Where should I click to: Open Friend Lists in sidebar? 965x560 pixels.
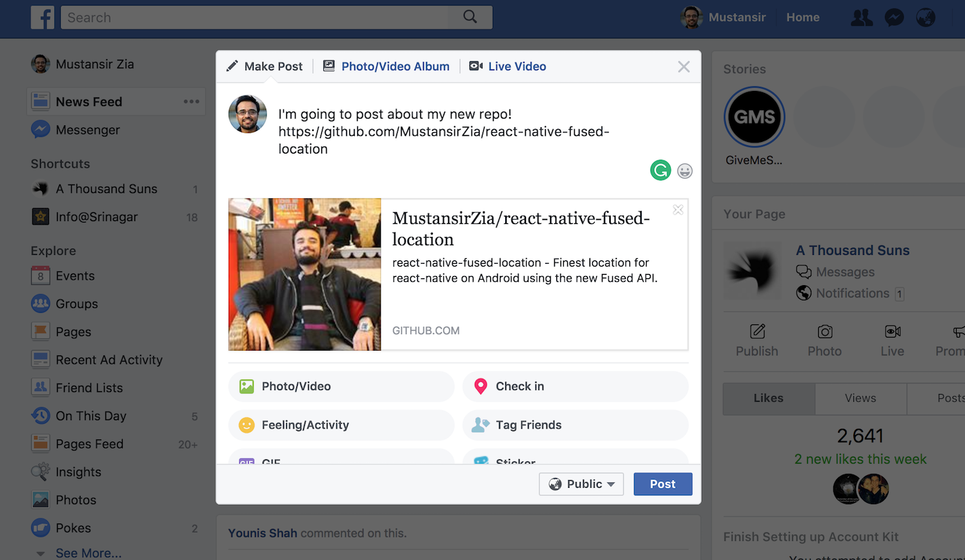(77, 388)
